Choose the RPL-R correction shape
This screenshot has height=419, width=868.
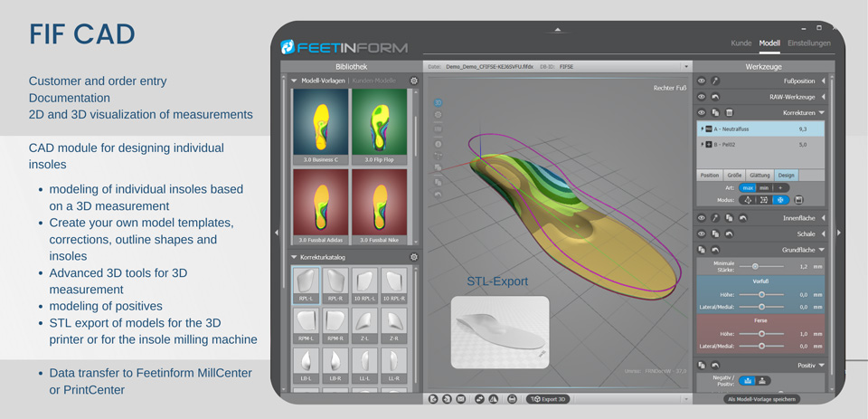coord(335,285)
